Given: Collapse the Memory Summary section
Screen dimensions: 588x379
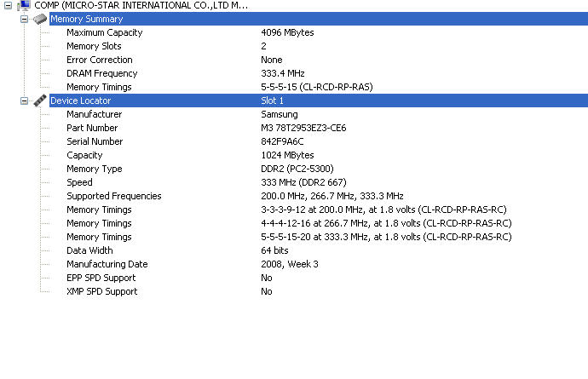Looking at the screenshot, I should pos(24,19).
